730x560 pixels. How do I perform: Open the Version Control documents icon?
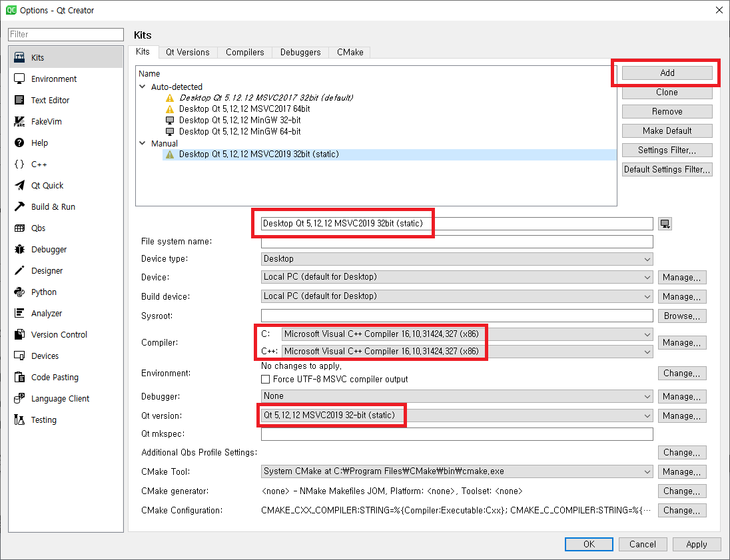pyautogui.click(x=19, y=334)
